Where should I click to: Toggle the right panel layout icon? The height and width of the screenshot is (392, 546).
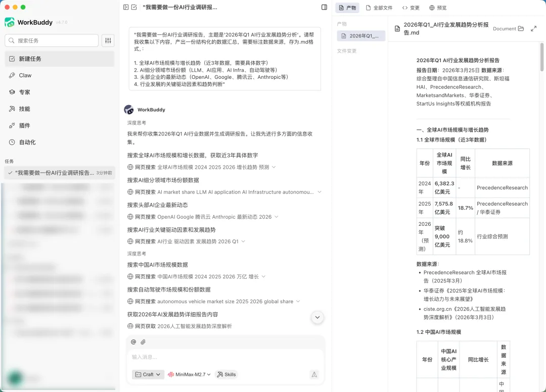coord(324,7)
